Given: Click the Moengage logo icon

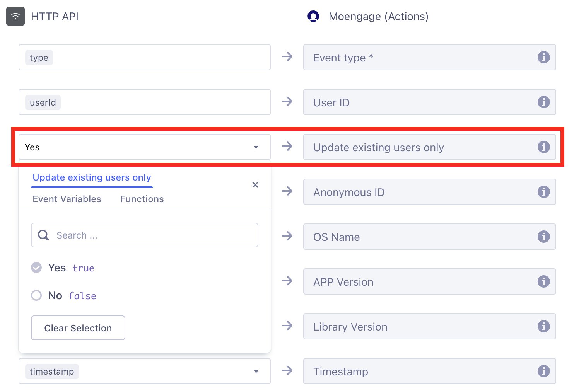Looking at the screenshot, I should click(313, 16).
